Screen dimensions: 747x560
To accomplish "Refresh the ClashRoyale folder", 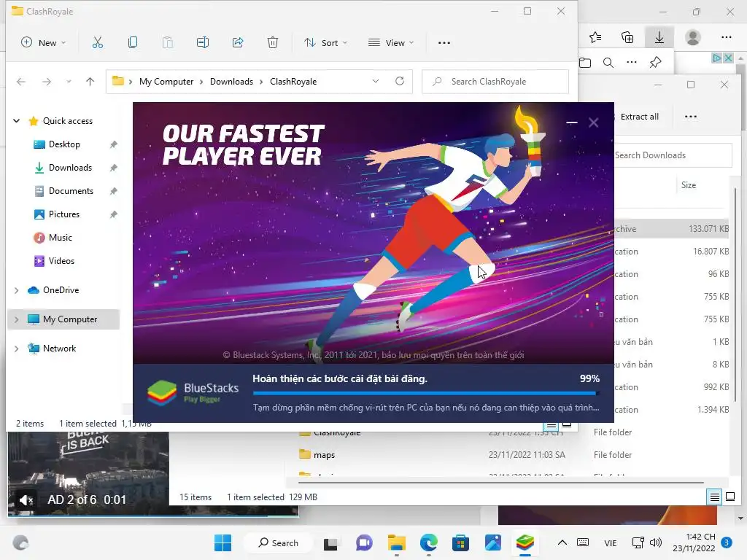I will [x=400, y=82].
